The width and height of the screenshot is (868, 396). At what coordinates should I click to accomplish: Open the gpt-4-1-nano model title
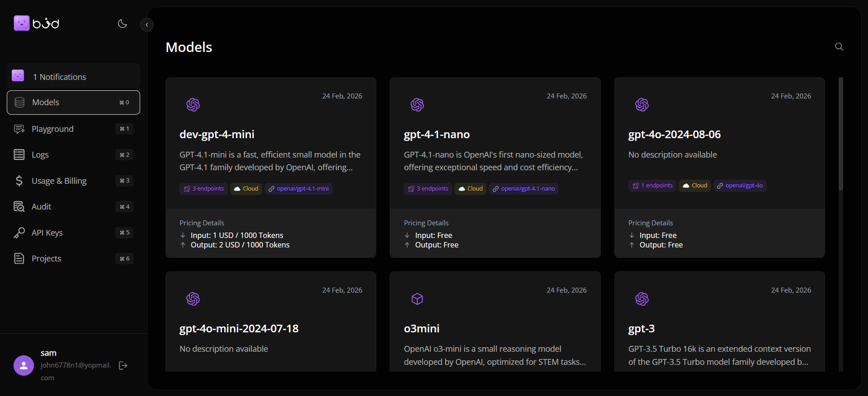point(437,135)
